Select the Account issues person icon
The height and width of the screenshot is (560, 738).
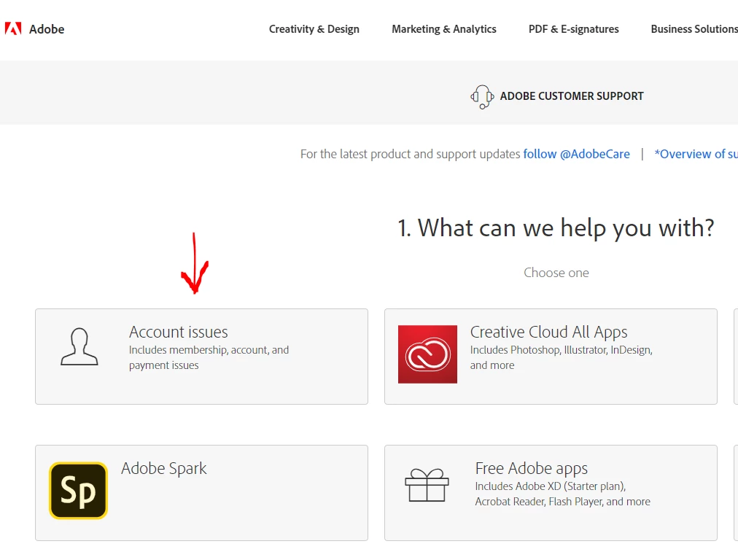(x=79, y=347)
